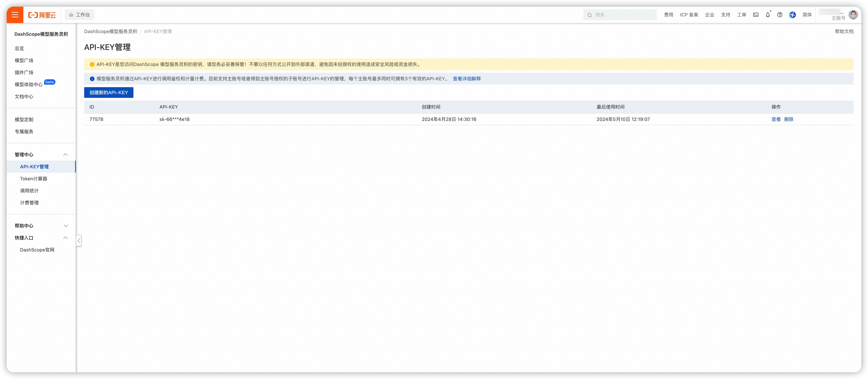The image size is (868, 379).
Task: Open the account avatar picture
Action: pos(853,15)
